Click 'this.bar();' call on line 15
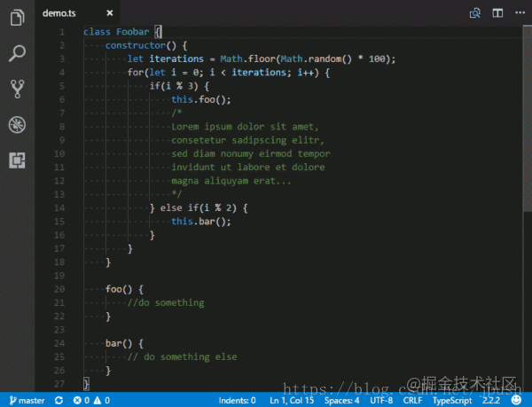 point(201,222)
